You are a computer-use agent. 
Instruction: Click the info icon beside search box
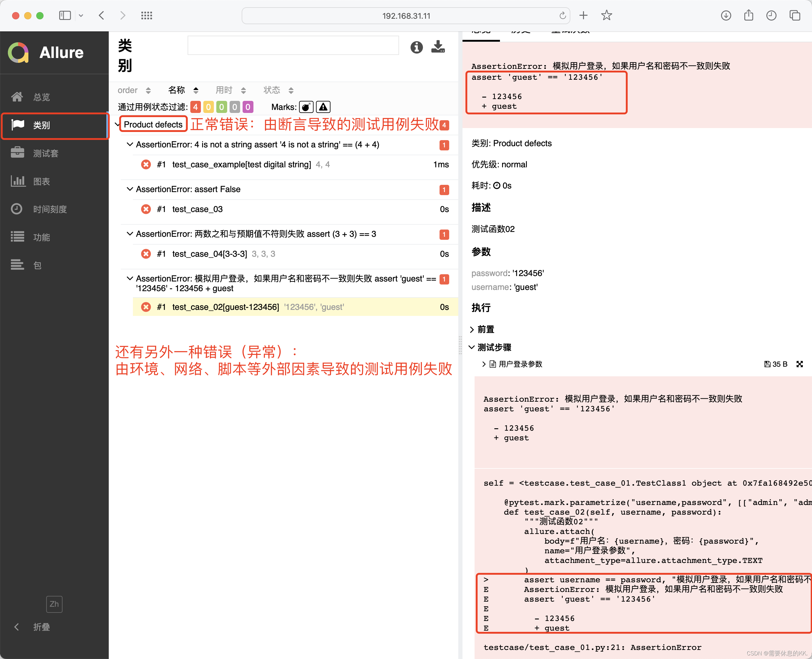coord(416,47)
